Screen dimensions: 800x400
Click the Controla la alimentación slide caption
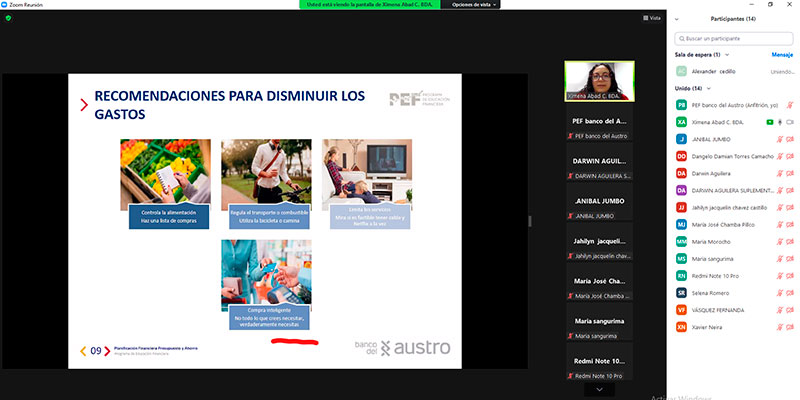coord(169,217)
